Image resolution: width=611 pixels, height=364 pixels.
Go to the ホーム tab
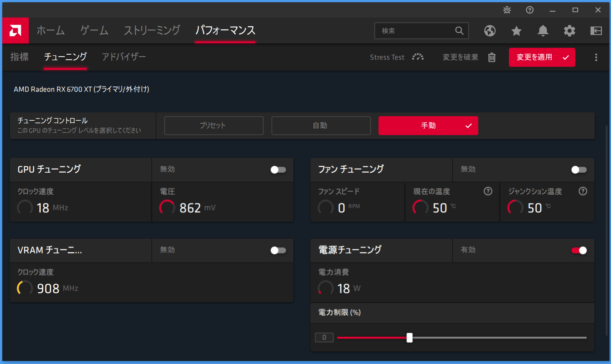click(x=50, y=30)
